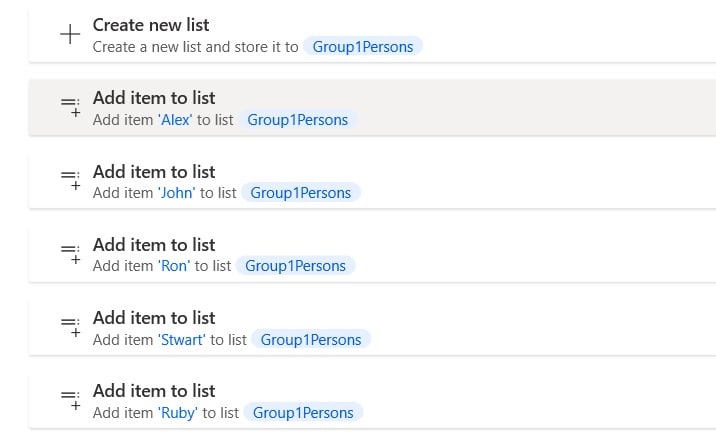Click the add-item icon beside 'Ruby' action
The width and height of the screenshot is (716, 433).
point(71,400)
